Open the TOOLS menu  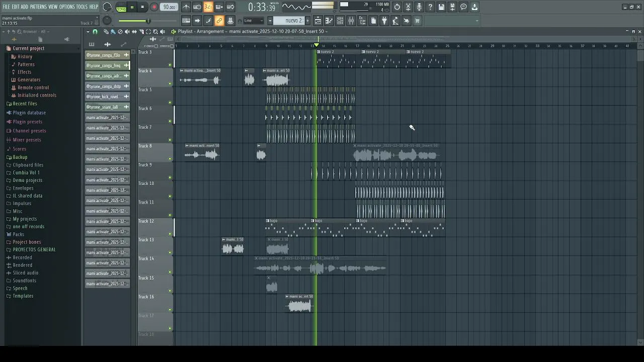click(82, 7)
